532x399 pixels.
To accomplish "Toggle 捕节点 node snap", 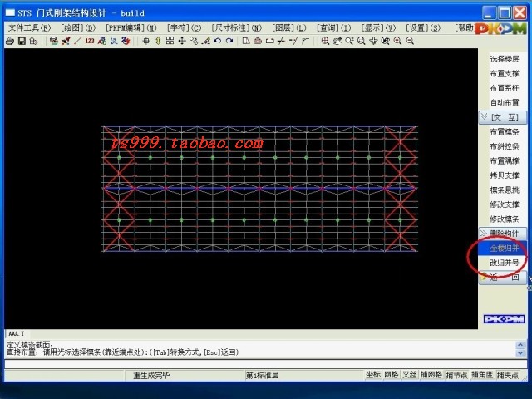I will pyautogui.click(x=456, y=375).
